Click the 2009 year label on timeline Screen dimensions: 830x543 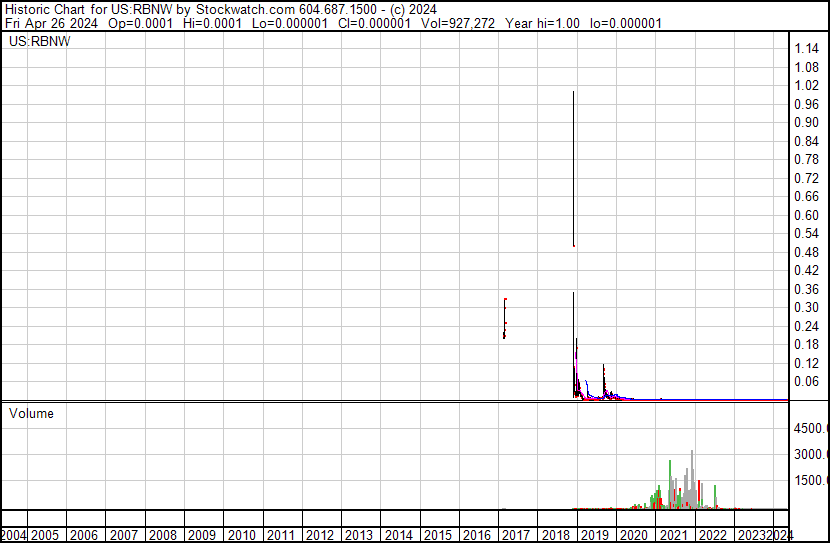click(x=202, y=535)
